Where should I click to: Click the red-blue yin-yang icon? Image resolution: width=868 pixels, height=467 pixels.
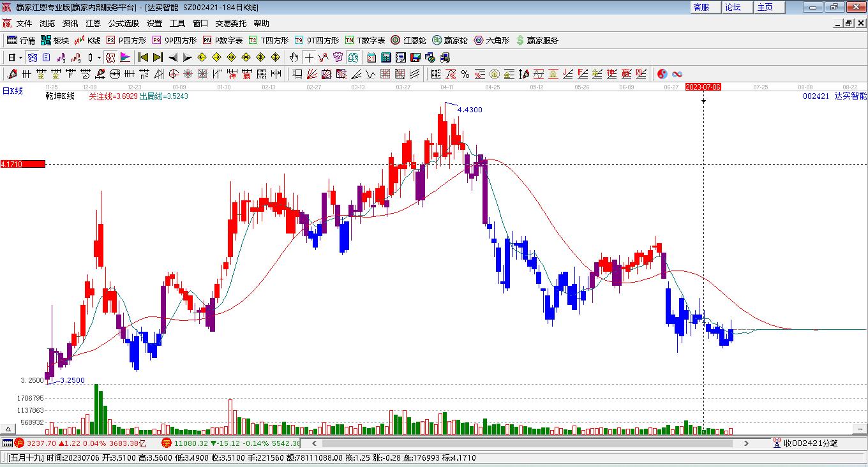pos(662,74)
